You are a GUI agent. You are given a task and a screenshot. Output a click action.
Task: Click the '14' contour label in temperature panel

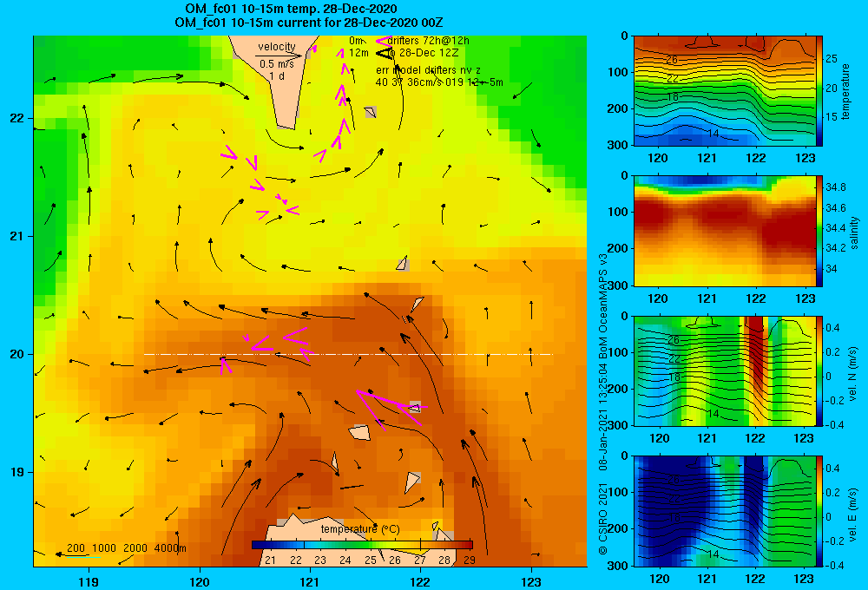click(713, 134)
